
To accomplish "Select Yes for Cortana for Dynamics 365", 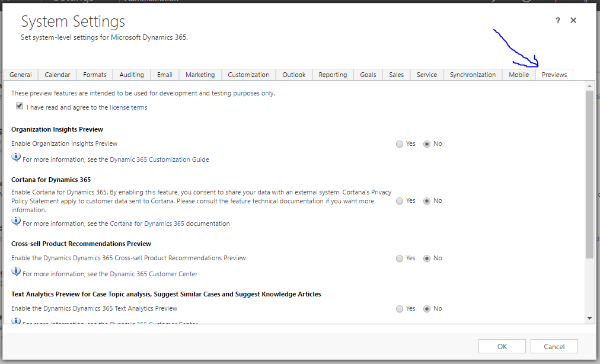I will point(400,201).
